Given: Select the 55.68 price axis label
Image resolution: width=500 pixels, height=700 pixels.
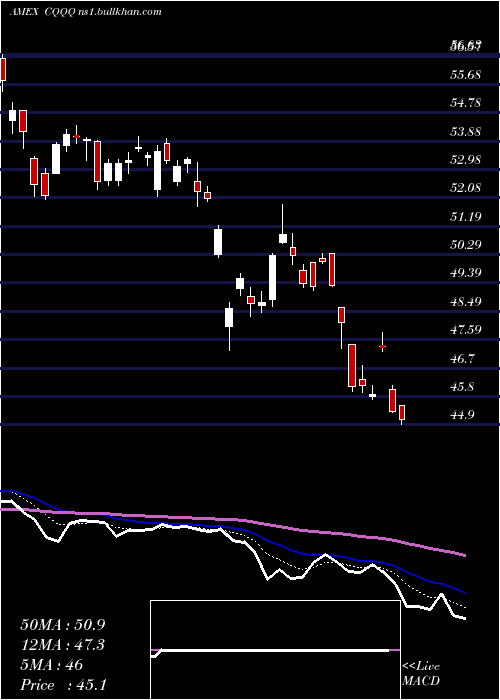Looking at the screenshot, I should click(466, 75).
